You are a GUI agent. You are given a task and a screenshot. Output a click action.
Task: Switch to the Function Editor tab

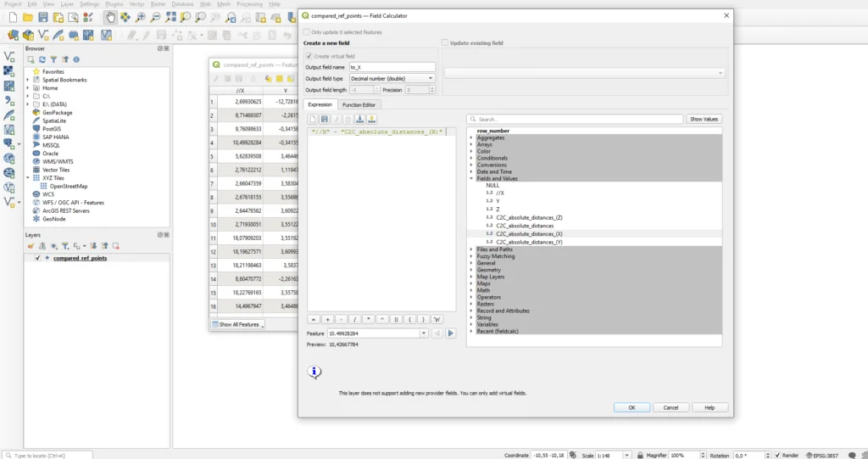coord(359,104)
